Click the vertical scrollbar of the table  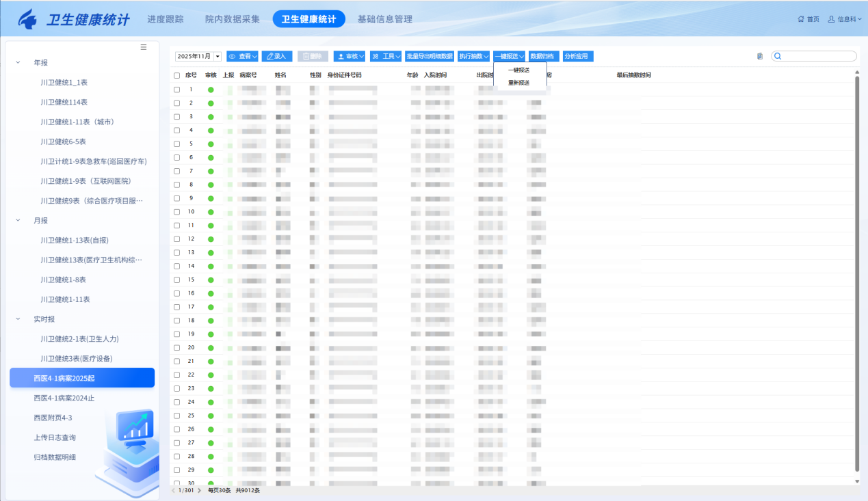(x=857, y=273)
